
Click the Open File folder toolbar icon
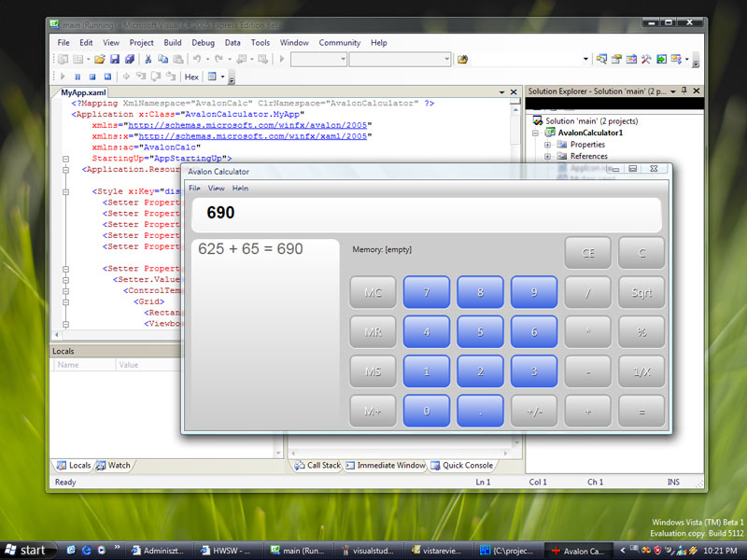(x=99, y=59)
